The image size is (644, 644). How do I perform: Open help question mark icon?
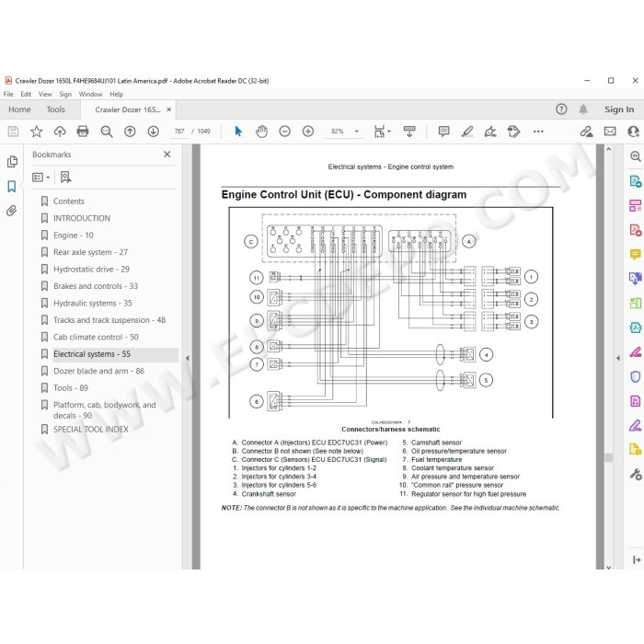561,109
